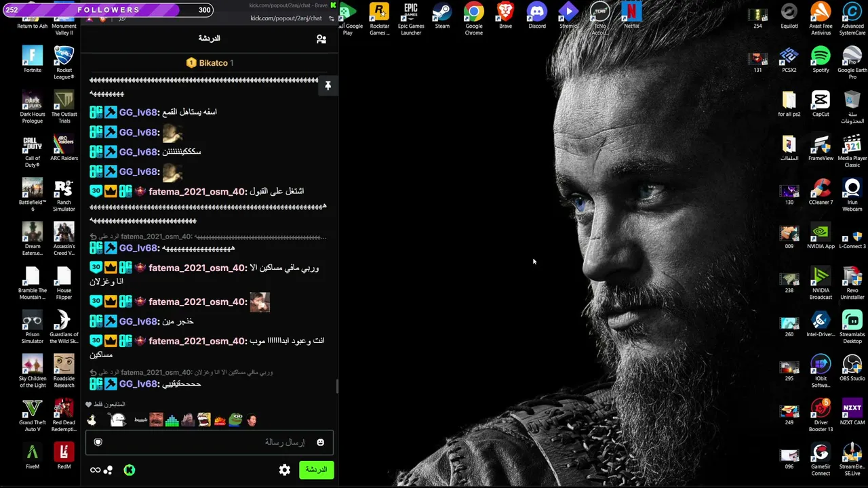Open the chat users list icon

point(321,39)
